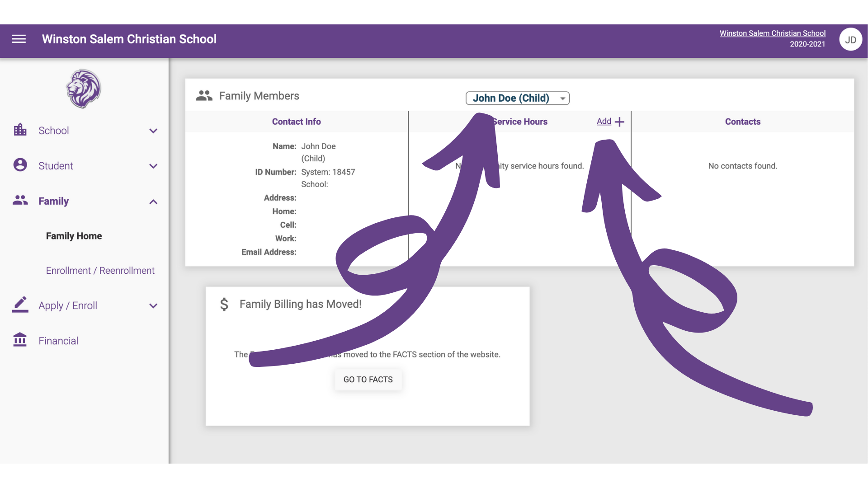This screenshot has width=868, height=488.
Task: Click the dollar sign billing icon
Action: pos(224,304)
